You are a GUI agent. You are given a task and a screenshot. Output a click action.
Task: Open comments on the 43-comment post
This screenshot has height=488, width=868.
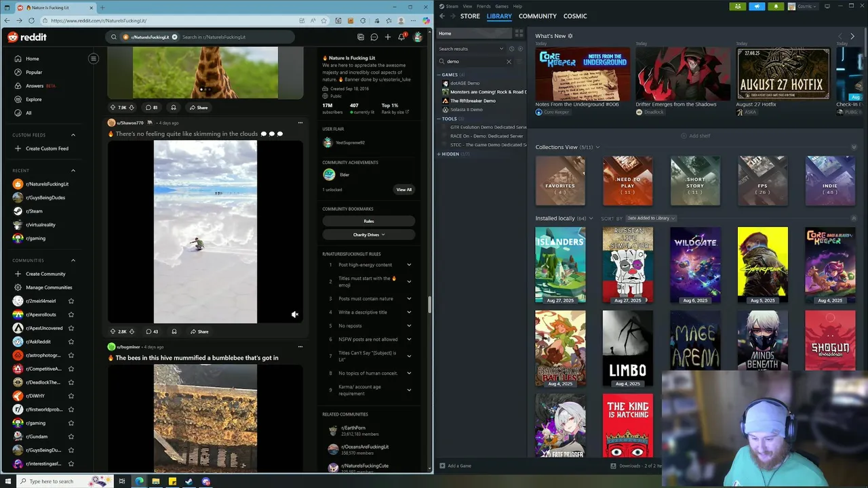(x=152, y=331)
